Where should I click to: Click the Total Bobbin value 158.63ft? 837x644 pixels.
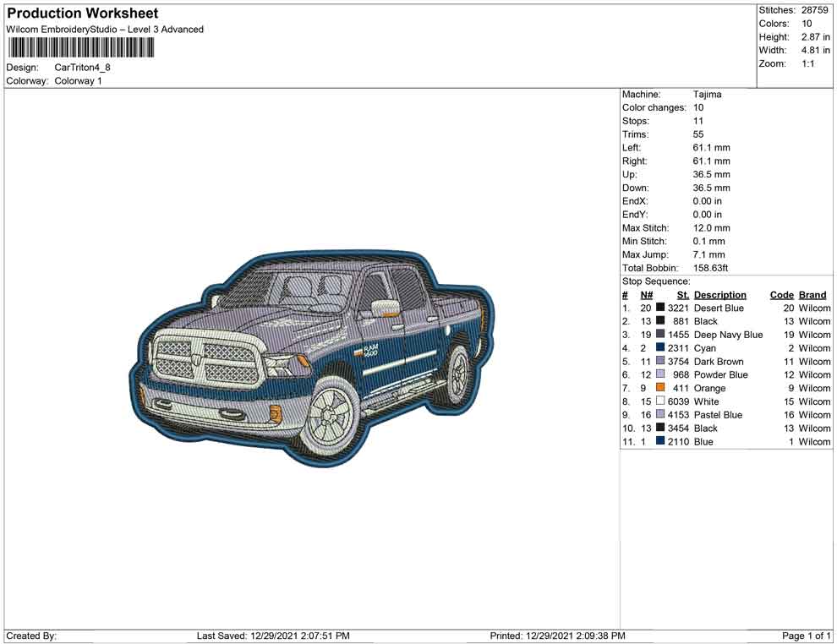pyautogui.click(x=710, y=268)
